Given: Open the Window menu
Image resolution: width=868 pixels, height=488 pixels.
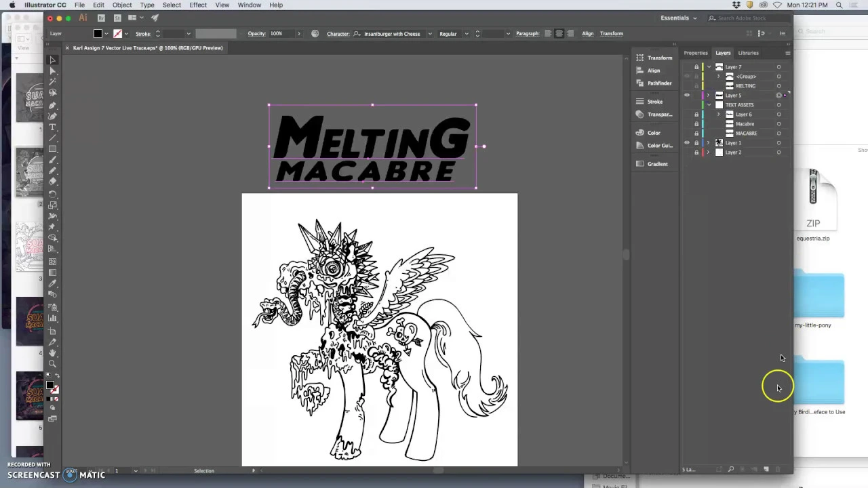Looking at the screenshot, I should tap(250, 5).
